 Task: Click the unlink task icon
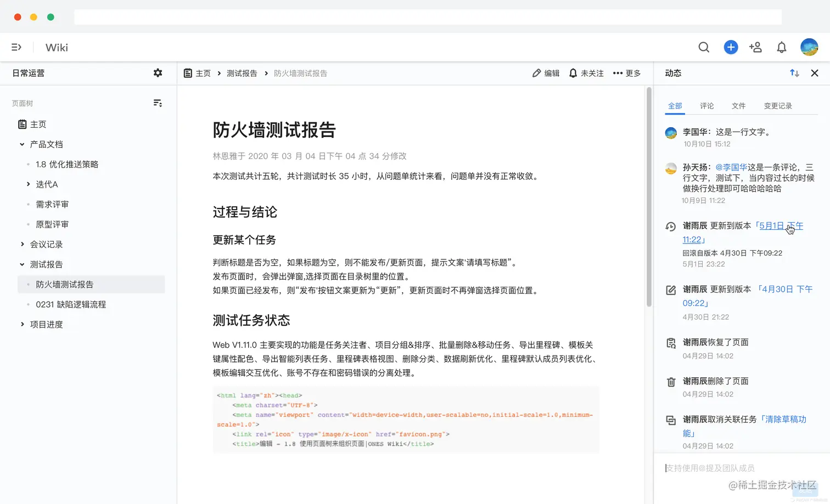(671, 420)
